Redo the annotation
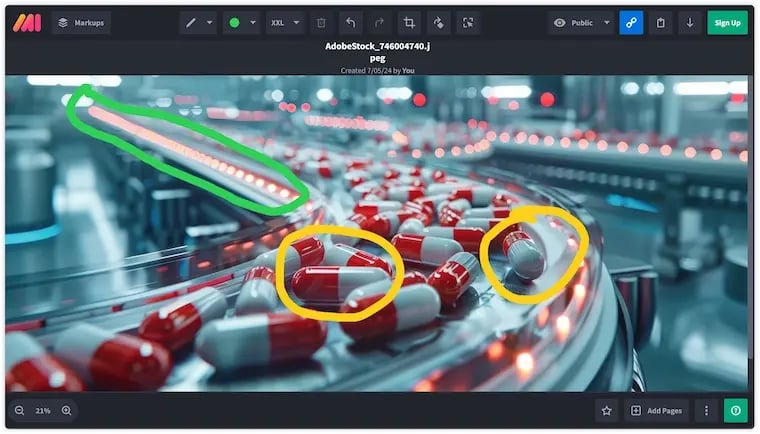The height and width of the screenshot is (434, 760). coord(379,22)
